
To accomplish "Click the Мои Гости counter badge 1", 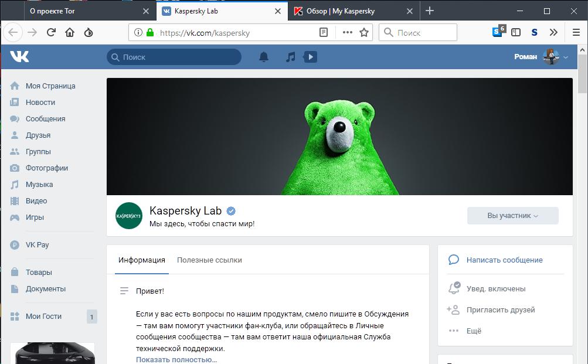I will coord(92,317).
